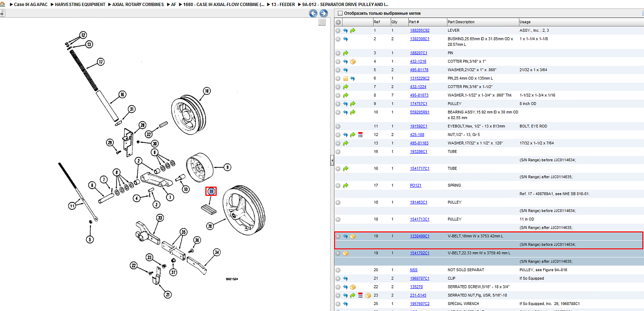This screenshot has width=644, height=311.
Task: Click the blue arrow icon in CLIP row
Action: (345, 278)
